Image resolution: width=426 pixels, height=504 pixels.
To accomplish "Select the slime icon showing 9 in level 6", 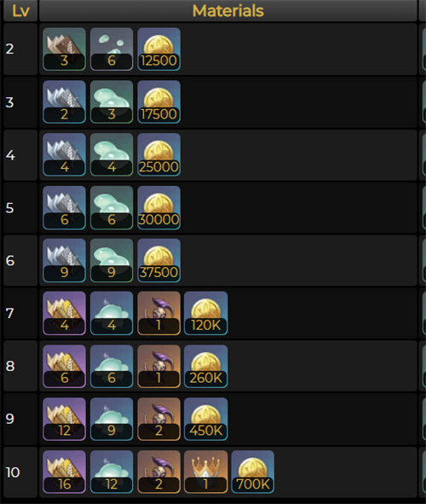I will (x=112, y=260).
